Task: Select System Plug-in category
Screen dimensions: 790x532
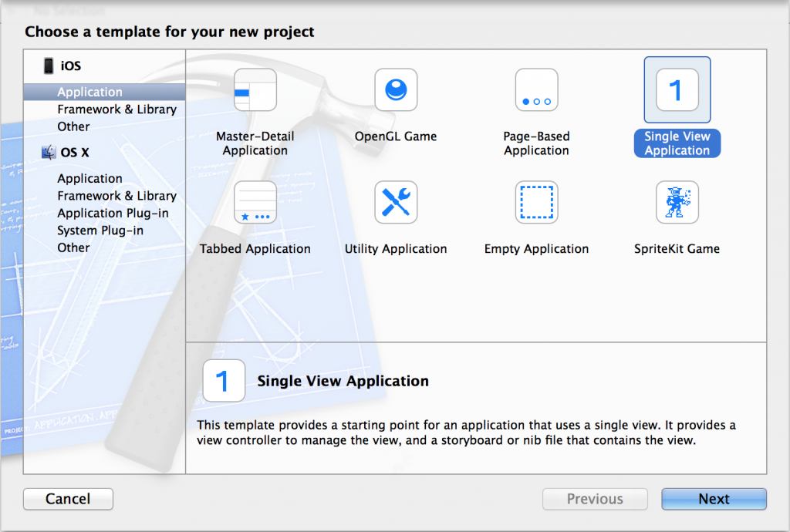Action: [x=100, y=231]
